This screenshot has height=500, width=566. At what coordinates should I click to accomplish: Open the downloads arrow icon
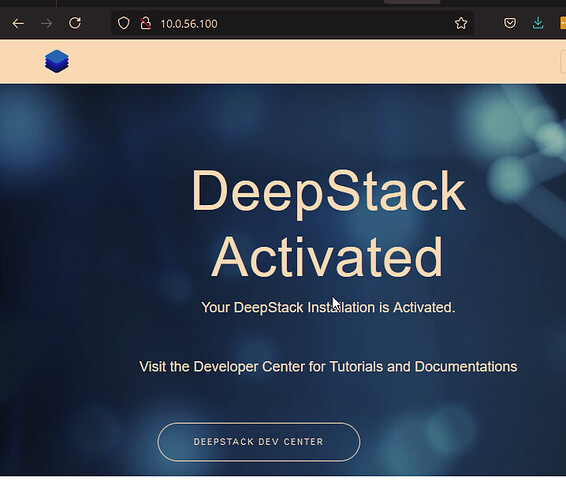(538, 23)
